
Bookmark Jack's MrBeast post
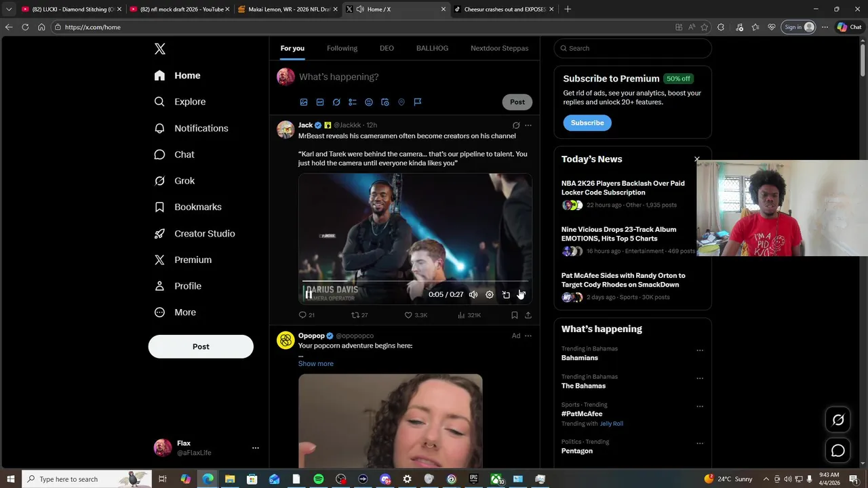tap(514, 315)
